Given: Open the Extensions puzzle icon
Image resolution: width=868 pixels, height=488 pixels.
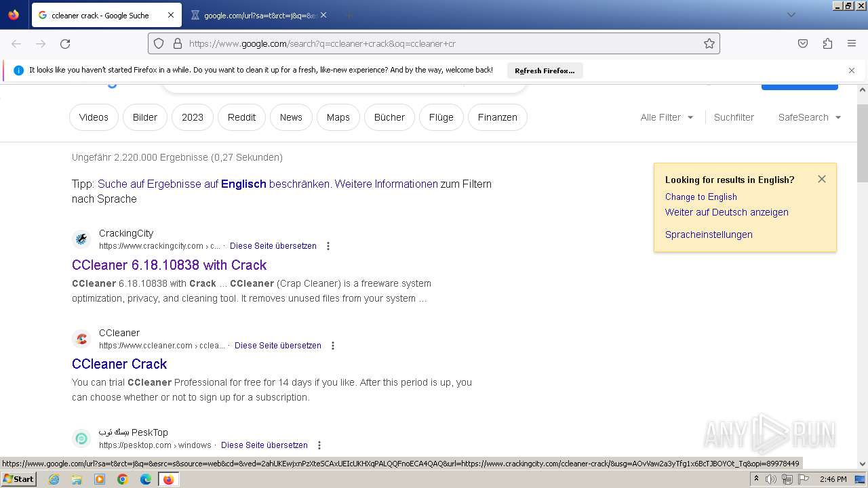Looking at the screenshot, I should 827,43.
